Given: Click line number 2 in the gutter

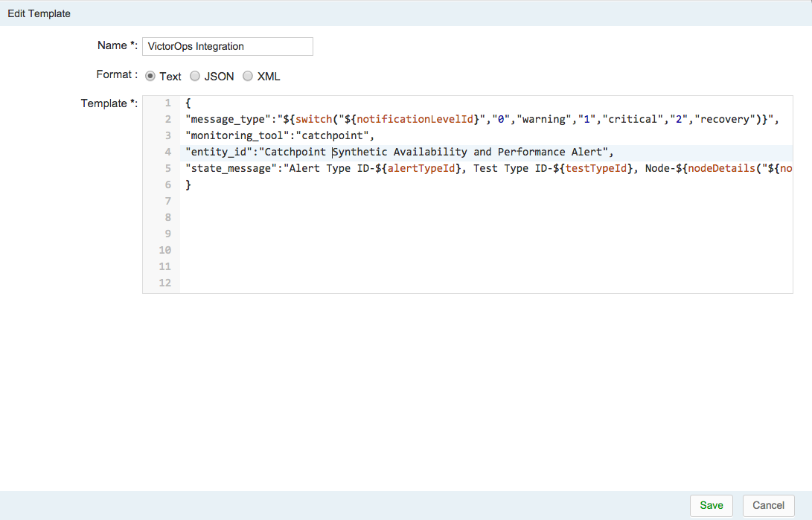Looking at the screenshot, I should 167,120.
